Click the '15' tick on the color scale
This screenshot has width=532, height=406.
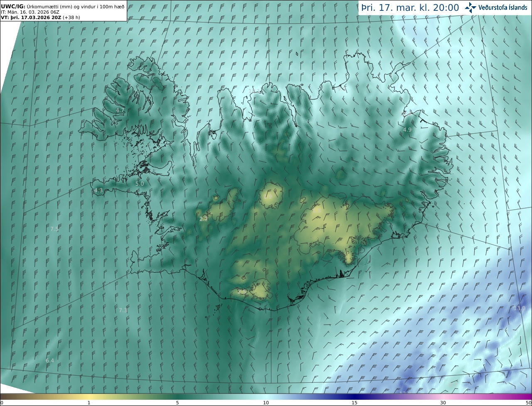355,403
